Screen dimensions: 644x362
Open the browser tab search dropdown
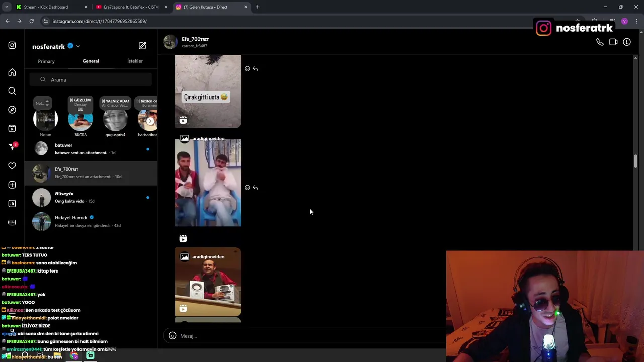[7, 7]
